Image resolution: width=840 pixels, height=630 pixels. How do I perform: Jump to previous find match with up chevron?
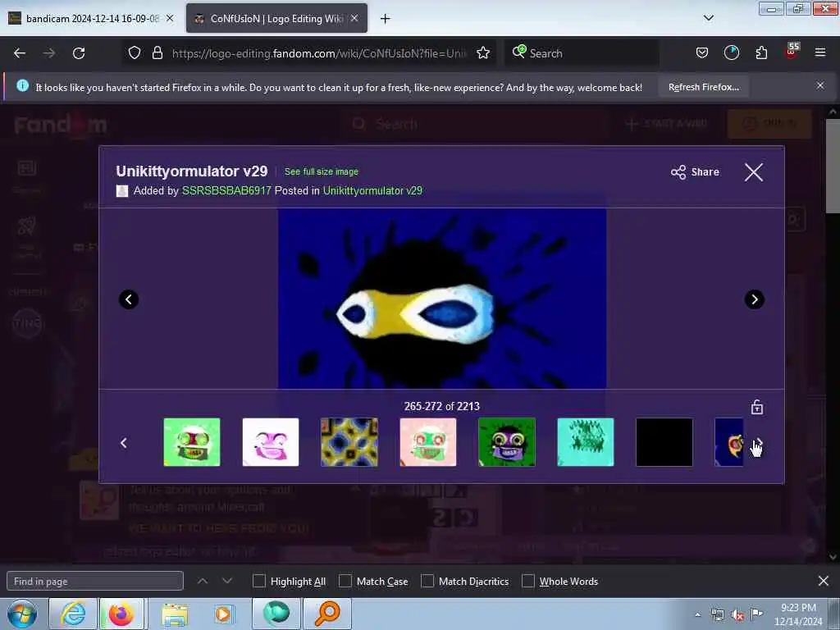pos(203,581)
